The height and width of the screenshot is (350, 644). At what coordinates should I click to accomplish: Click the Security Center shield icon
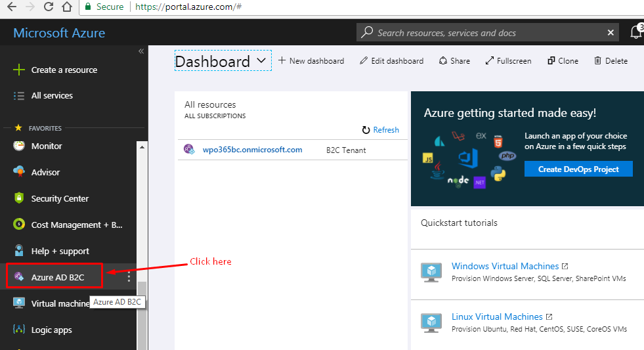click(19, 198)
